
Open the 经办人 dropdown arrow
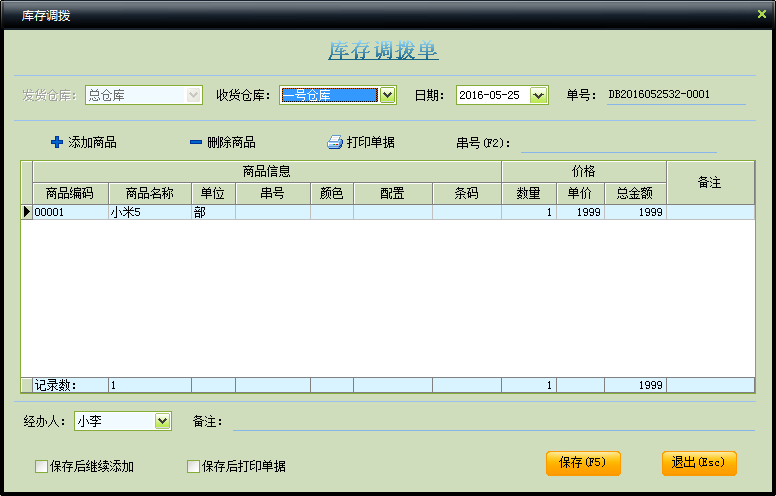click(x=162, y=421)
